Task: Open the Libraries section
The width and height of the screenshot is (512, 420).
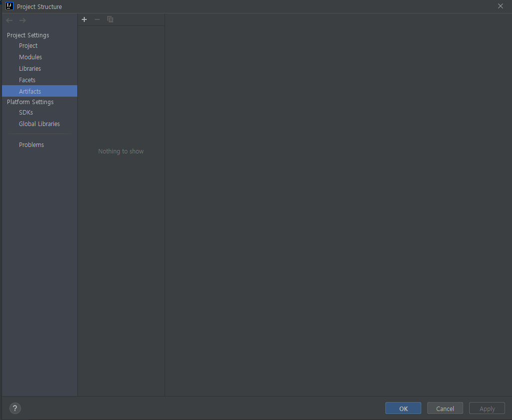Action: [x=39, y=69]
